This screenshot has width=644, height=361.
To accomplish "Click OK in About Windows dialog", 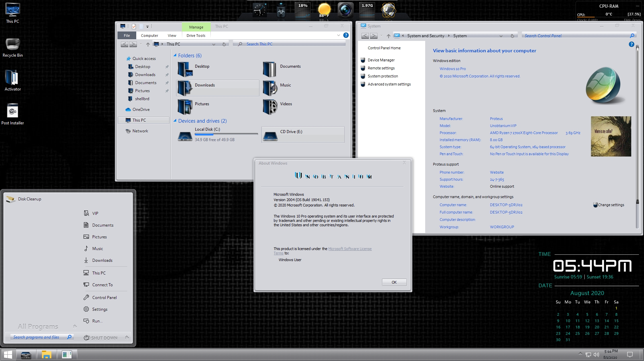I will click(x=394, y=282).
